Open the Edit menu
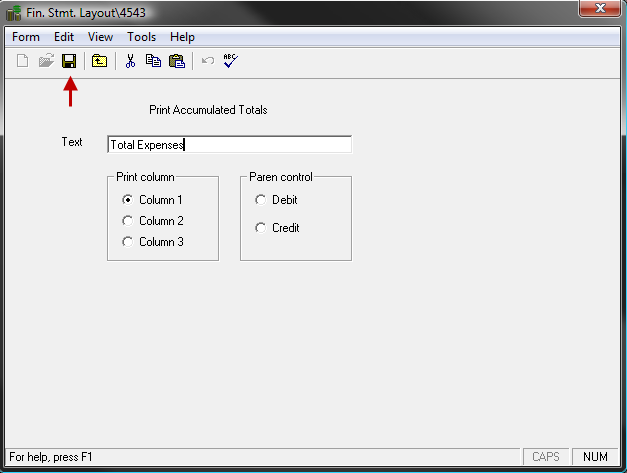This screenshot has height=473, width=627. point(64,37)
